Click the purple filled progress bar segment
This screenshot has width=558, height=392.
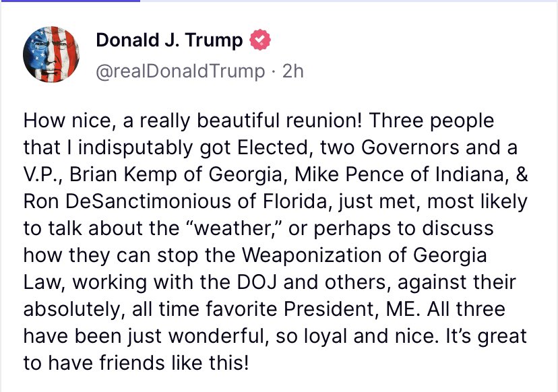tap(70, 1)
